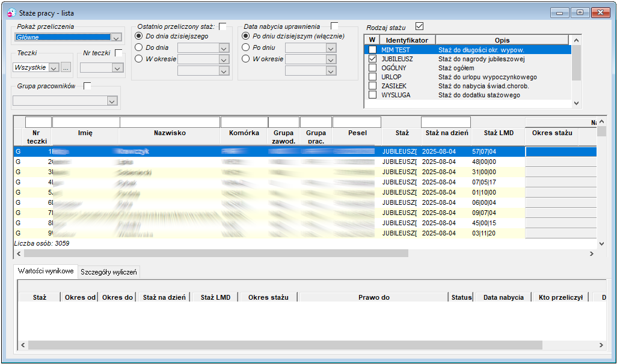Click the Pesel filter input field

pos(357,123)
